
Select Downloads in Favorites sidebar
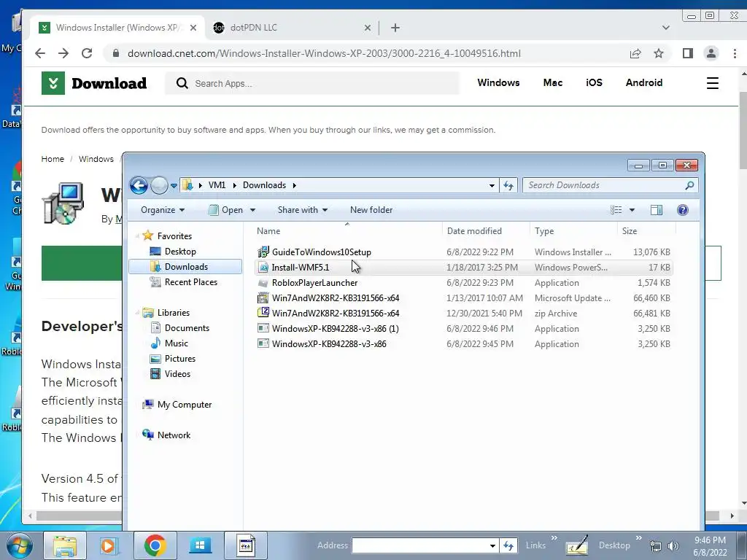click(186, 267)
